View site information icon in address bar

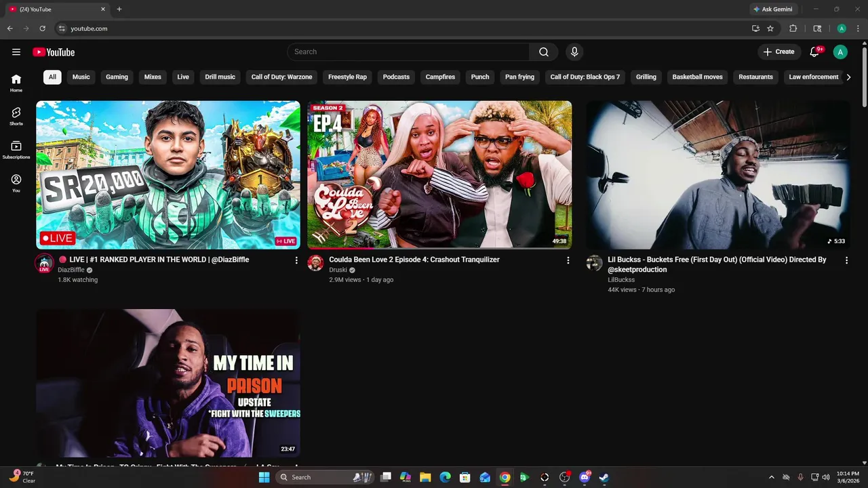[62, 28]
